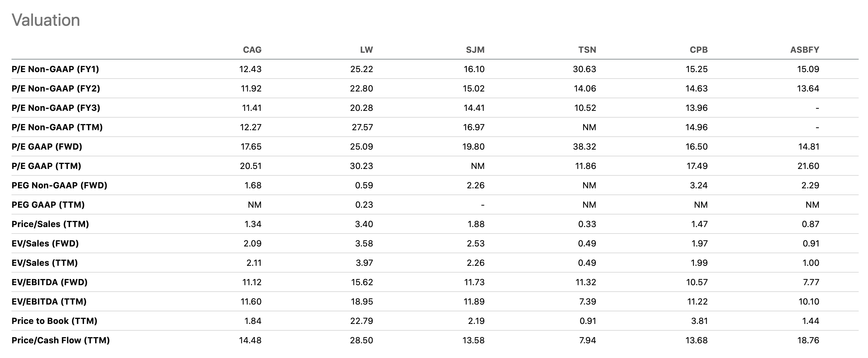Viewport: 868px width, 358px height.
Task: Select the ASBFY ticker header
Action: pos(805,50)
